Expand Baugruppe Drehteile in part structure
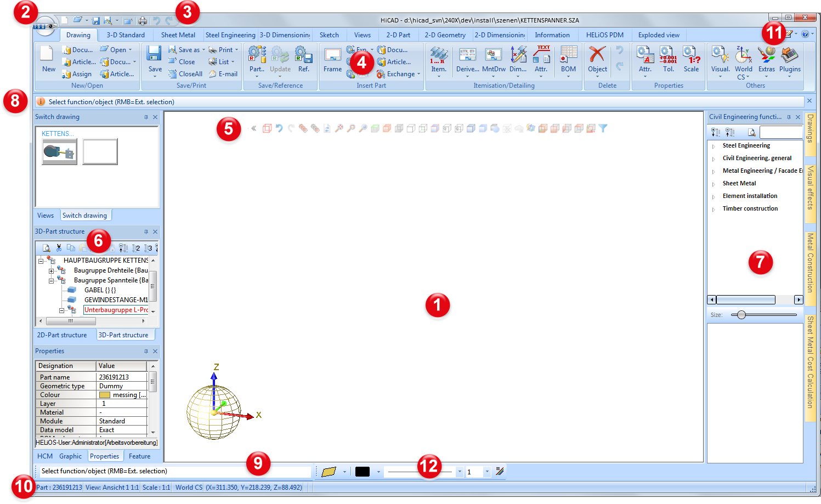This screenshot has height=504, width=821. pos(51,271)
